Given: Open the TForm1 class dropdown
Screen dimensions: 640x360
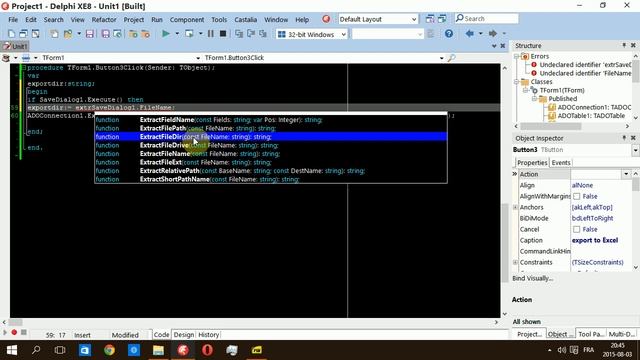Looking at the screenshot, I should [x=198, y=58].
